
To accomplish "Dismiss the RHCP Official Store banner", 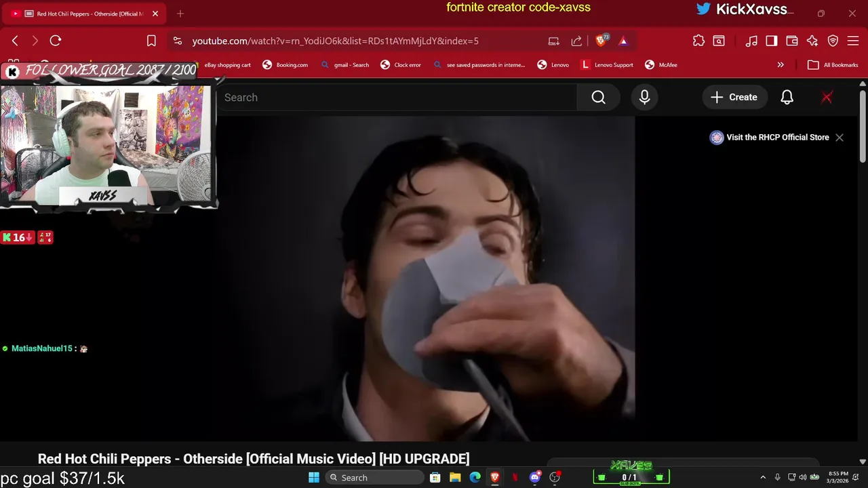I will click(x=840, y=138).
